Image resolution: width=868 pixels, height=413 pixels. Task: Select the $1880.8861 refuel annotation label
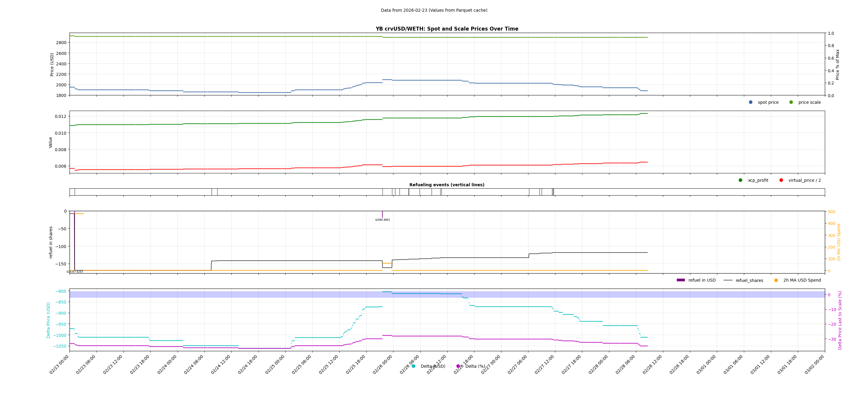(382, 220)
